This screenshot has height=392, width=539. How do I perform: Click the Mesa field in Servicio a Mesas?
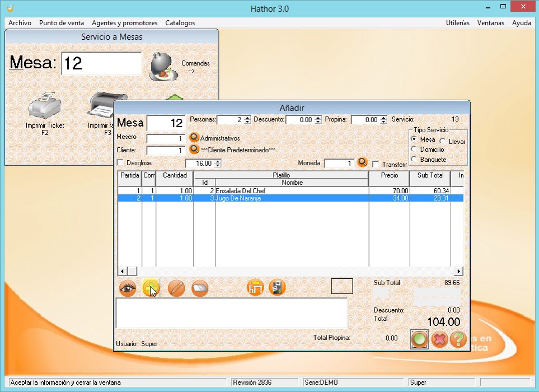point(101,63)
